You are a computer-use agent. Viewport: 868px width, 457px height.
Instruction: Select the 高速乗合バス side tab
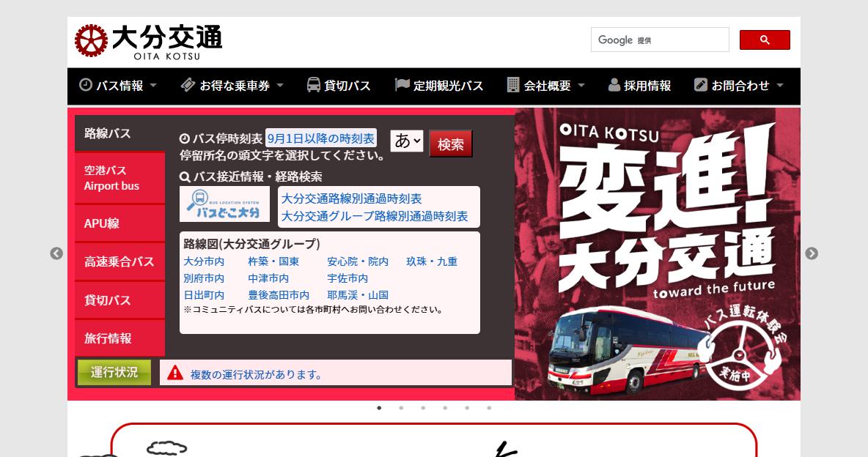119,261
